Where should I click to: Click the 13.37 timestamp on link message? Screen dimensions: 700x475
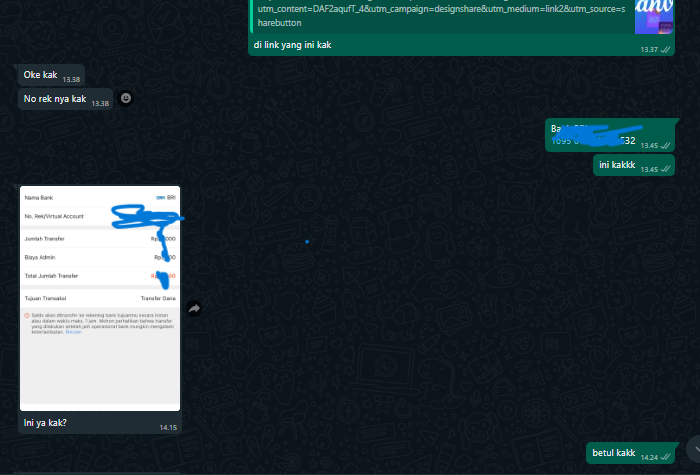tap(649, 50)
